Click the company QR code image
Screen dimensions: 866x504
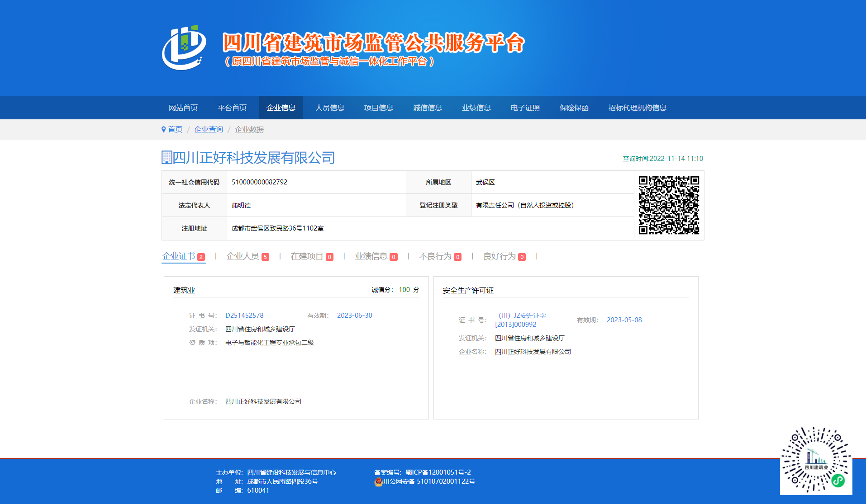[669, 205]
